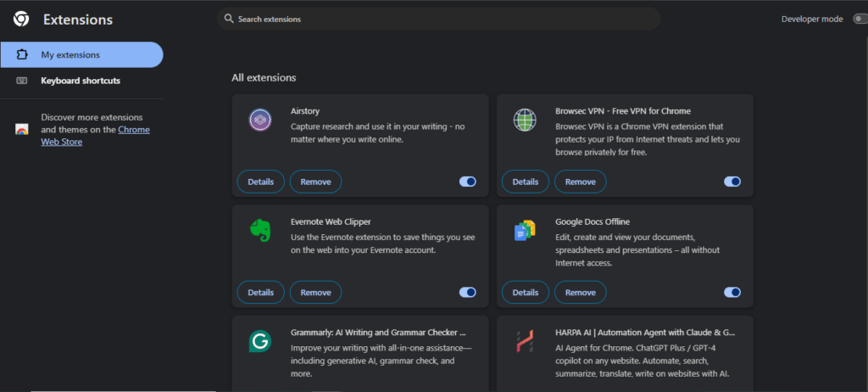
Task: Click the Browsec VPN globe icon
Action: tap(524, 120)
